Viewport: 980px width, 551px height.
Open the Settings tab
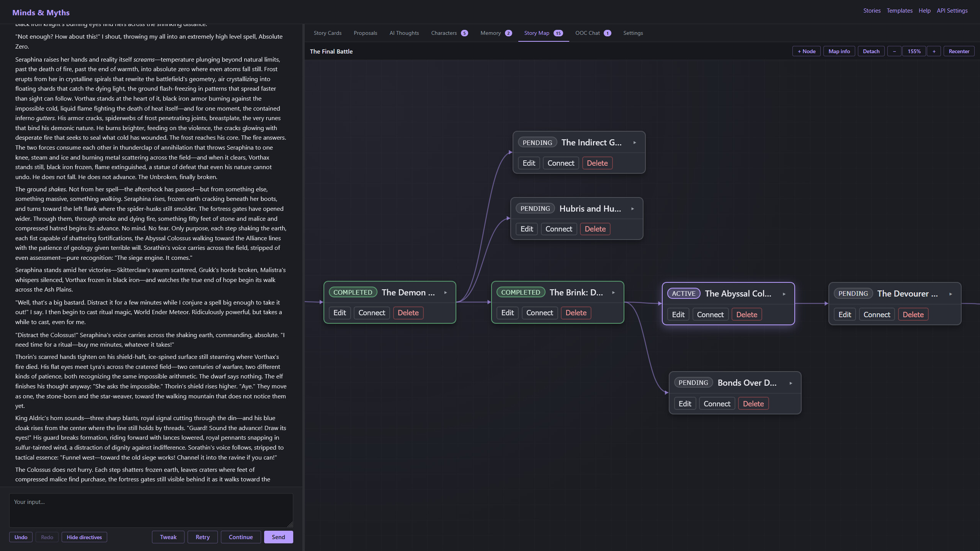(633, 33)
